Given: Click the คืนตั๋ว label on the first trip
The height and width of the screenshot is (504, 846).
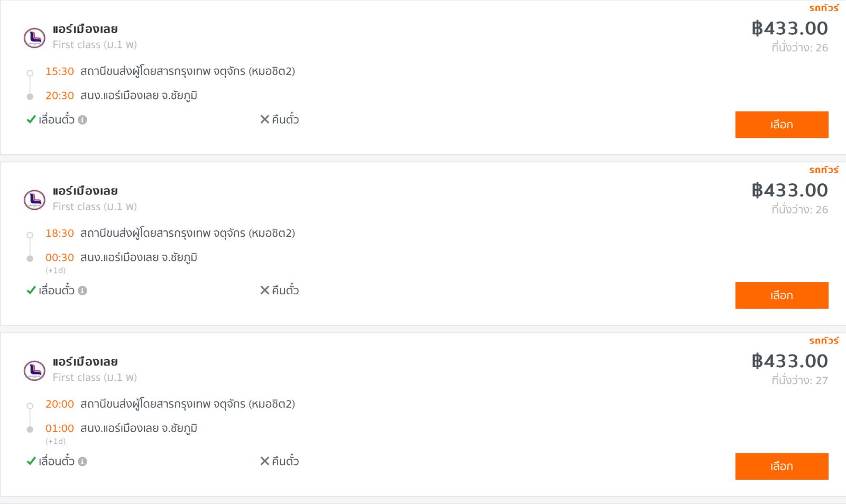Looking at the screenshot, I should tap(286, 119).
